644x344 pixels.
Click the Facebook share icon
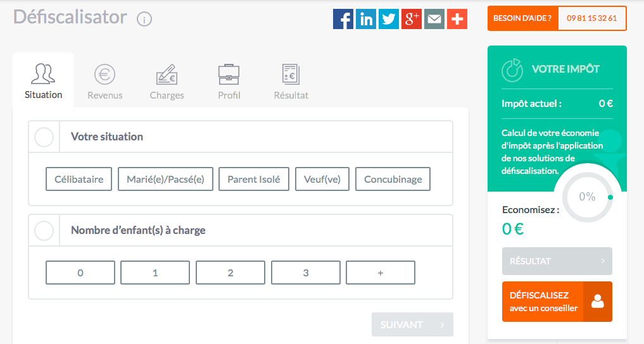[343, 19]
